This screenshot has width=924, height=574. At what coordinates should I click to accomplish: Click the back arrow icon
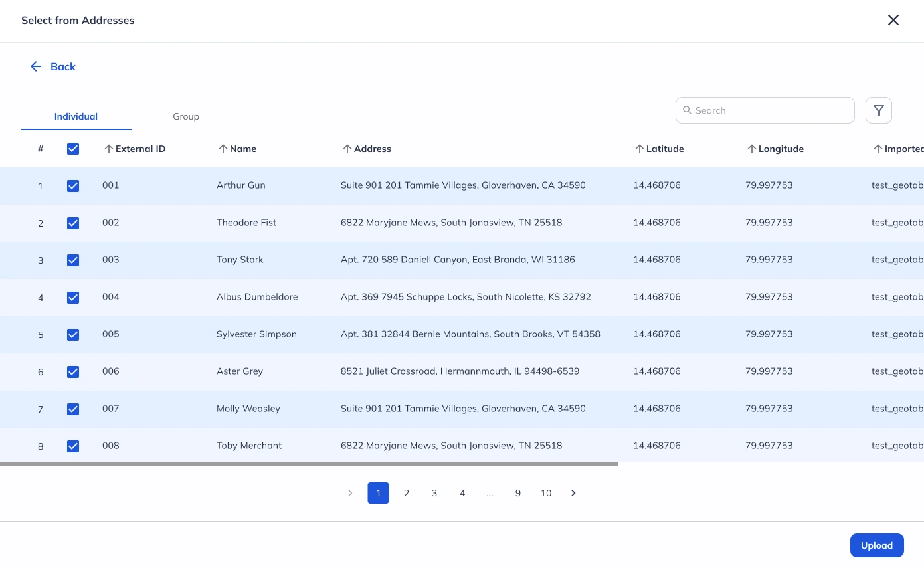coord(36,66)
